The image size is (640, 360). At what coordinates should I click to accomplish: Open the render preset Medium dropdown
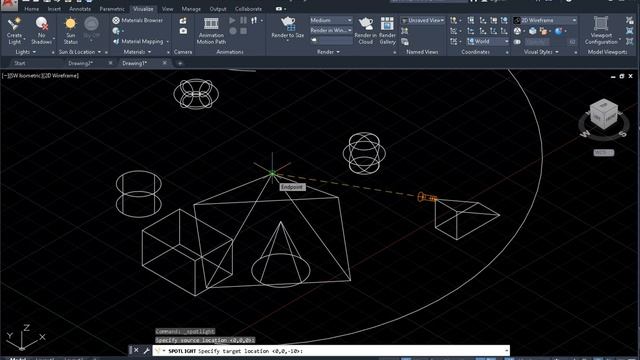(x=331, y=20)
